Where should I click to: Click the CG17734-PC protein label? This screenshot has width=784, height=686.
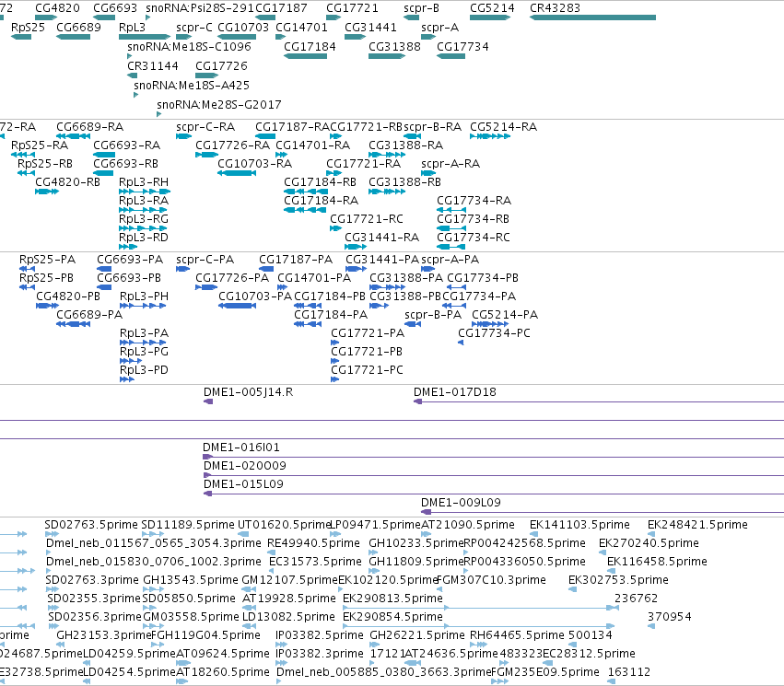point(494,333)
